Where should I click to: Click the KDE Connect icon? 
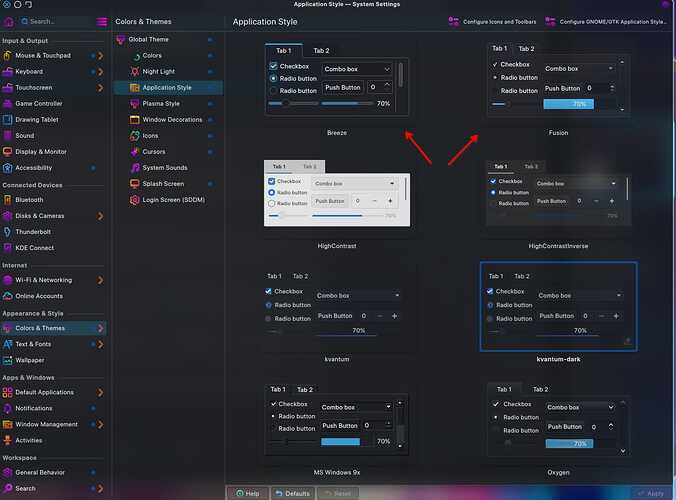pyautogui.click(x=7, y=248)
